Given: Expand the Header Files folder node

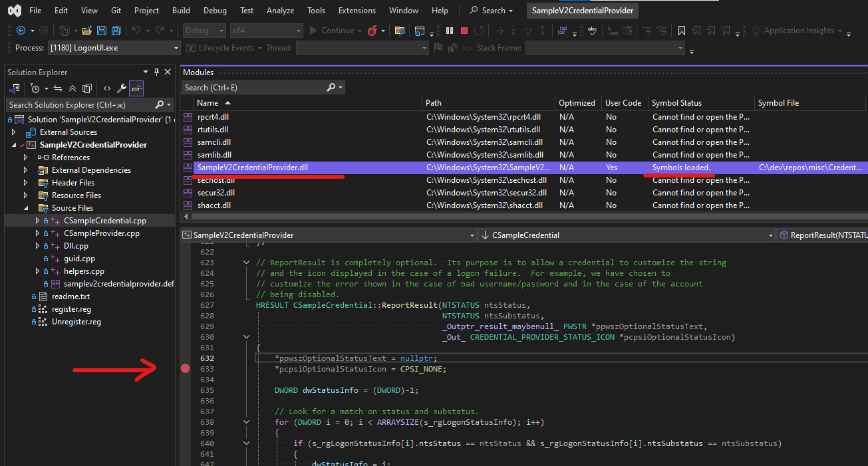Looking at the screenshot, I should click(x=26, y=183).
